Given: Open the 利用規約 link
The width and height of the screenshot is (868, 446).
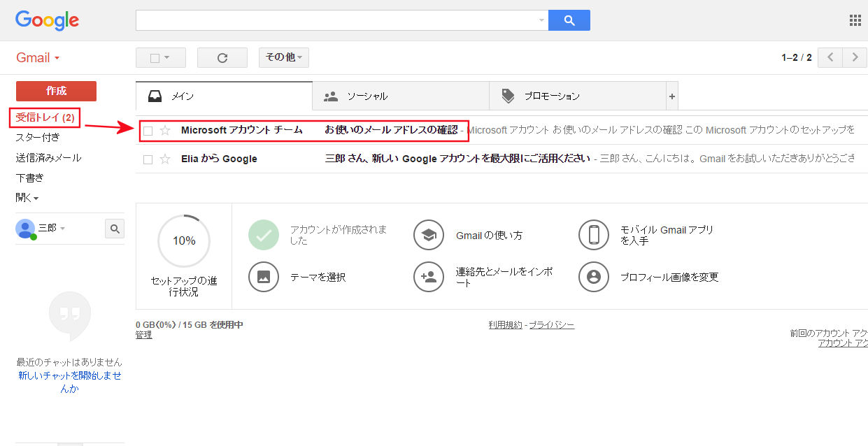Looking at the screenshot, I should point(505,325).
